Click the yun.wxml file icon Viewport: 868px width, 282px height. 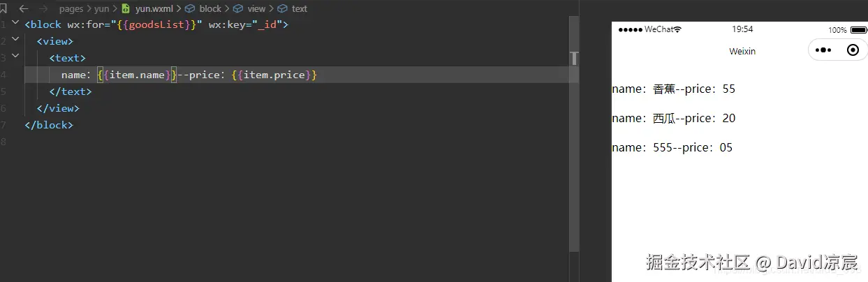point(126,8)
